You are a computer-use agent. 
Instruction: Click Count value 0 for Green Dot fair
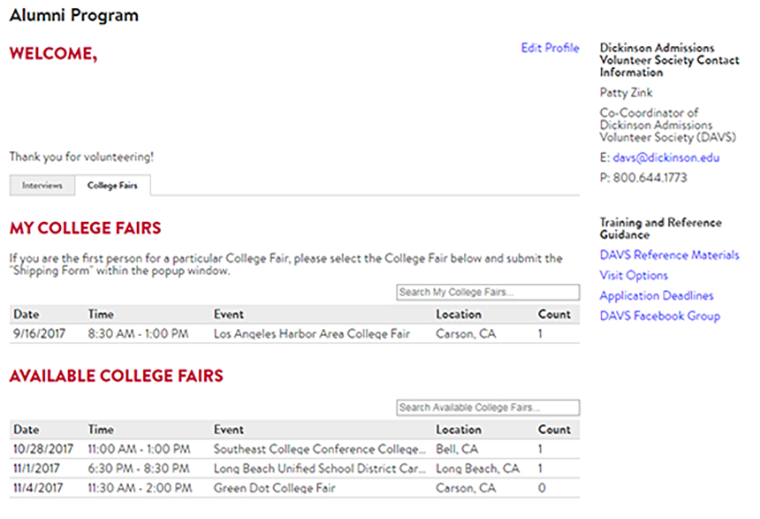pos(542,488)
